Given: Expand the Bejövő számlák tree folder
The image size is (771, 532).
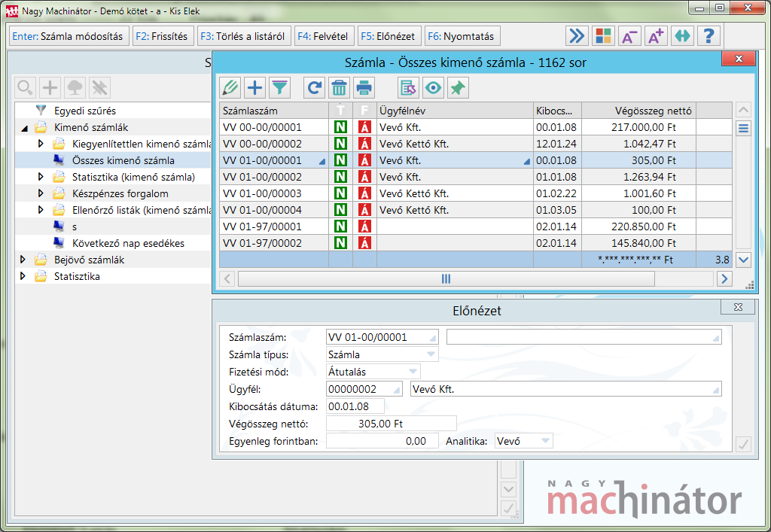Looking at the screenshot, I should 23,260.
